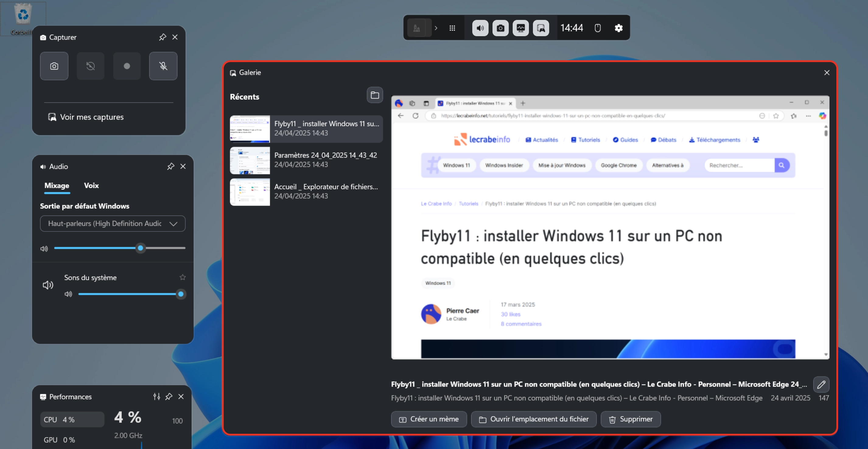
Task: Close the Galerie window
Action: [x=827, y=73]
